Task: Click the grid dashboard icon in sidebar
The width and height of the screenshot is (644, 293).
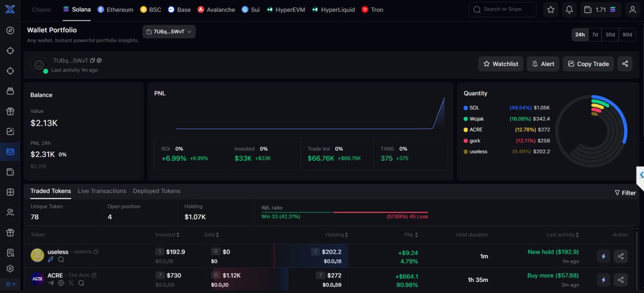Action: click(x=10, y=192)
